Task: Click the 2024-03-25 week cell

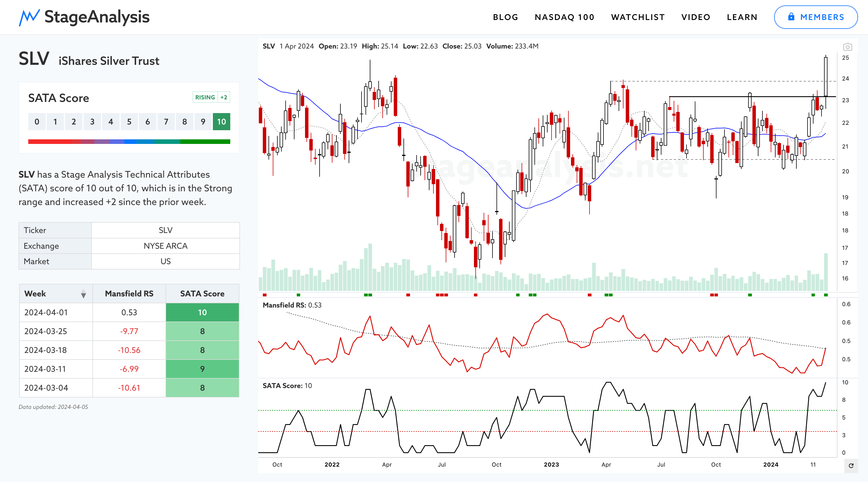Action: 56,331
